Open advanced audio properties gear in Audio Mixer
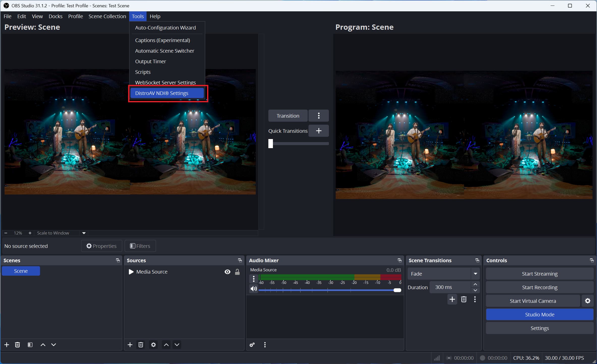The width and height of the screenshot is (597, 364). 252,344
